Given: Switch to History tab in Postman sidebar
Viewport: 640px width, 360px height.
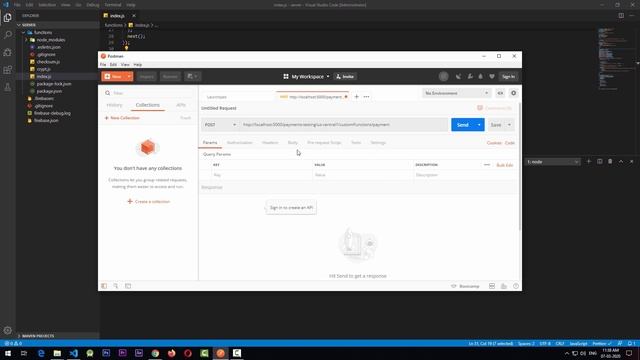Looking at the screenshot, I should (x=114, y=105).
